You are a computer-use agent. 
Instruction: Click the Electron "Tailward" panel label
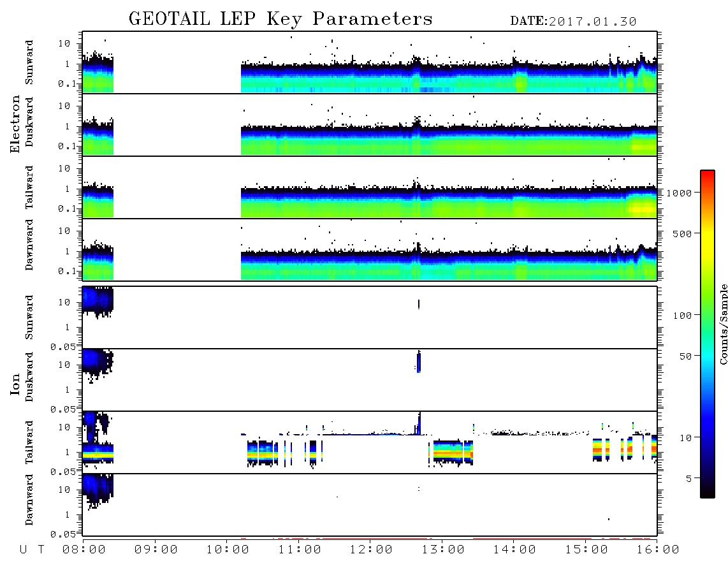click(x=29, y=187)
